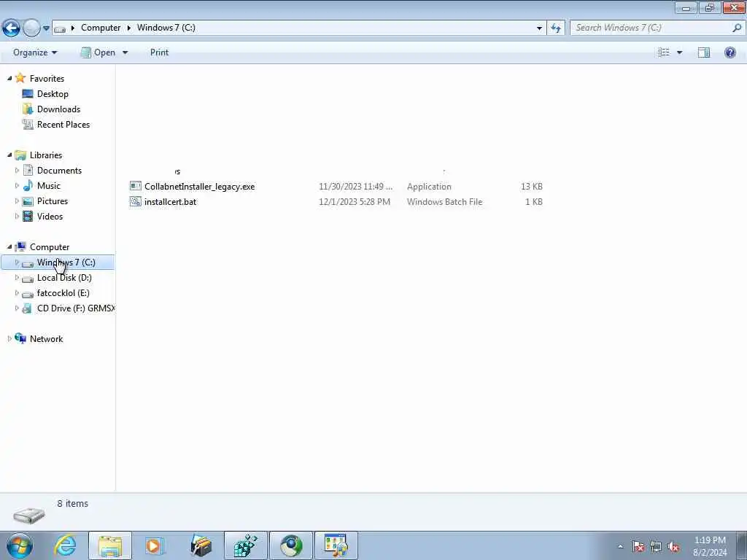Click the drive icon in details pane
Screen dimensions: 747x560
pyautogui.click(x=29, y=515)
